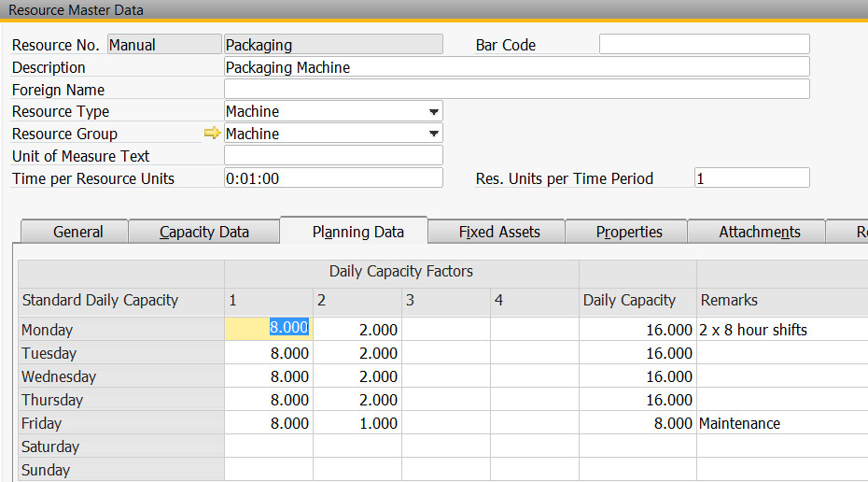This screenshot has width=868, height=482.
Task: Click the Description field with Packaging Machine
Action: pos(516,67)
